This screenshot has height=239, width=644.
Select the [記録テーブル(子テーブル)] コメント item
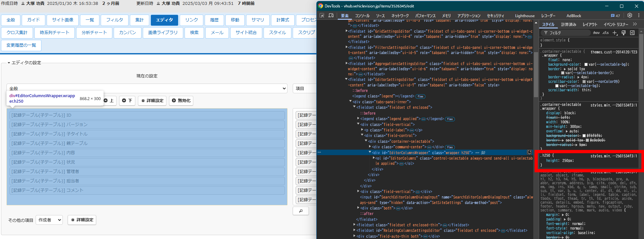click(x=147, y=190)
